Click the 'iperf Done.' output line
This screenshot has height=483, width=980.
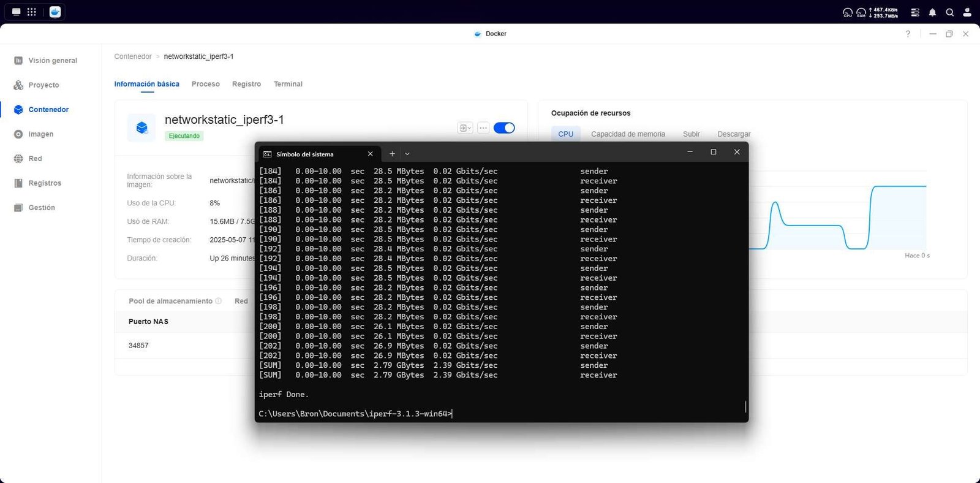click(x=284, y=394)
